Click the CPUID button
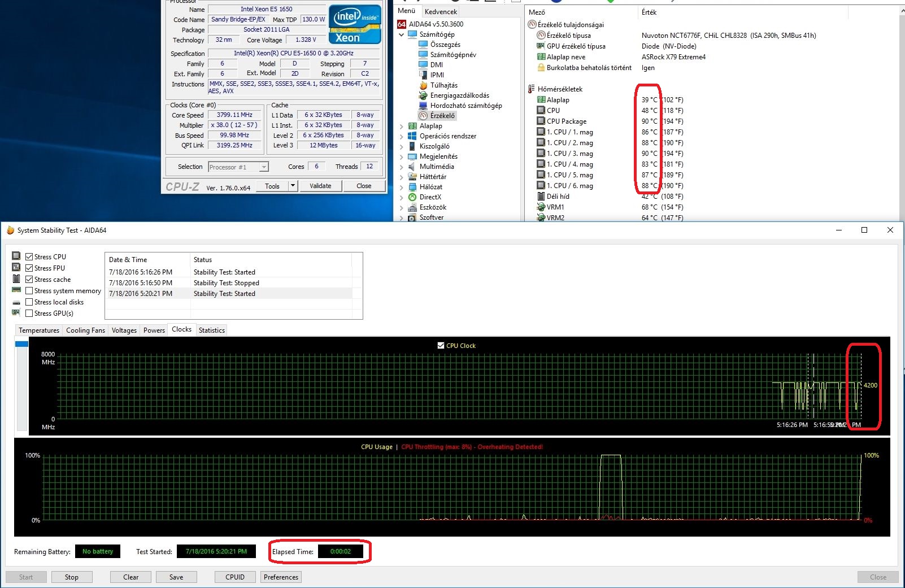905x588 pixels. [235, 577]
